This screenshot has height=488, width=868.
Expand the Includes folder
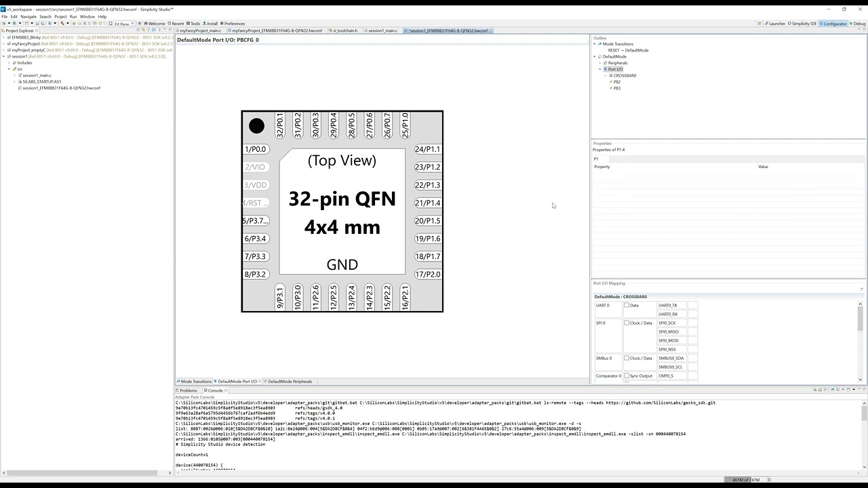(9, 62)
